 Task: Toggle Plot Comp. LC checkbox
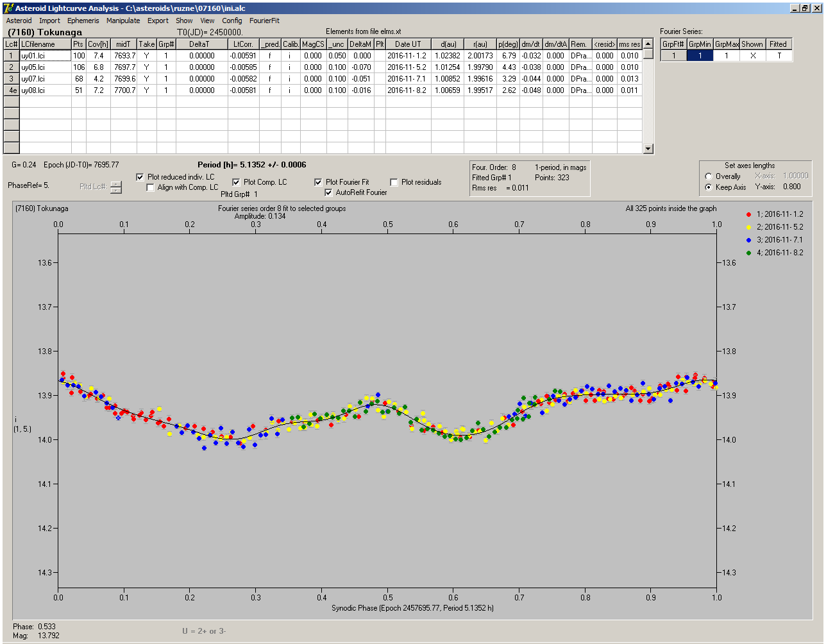coord(236,182)
